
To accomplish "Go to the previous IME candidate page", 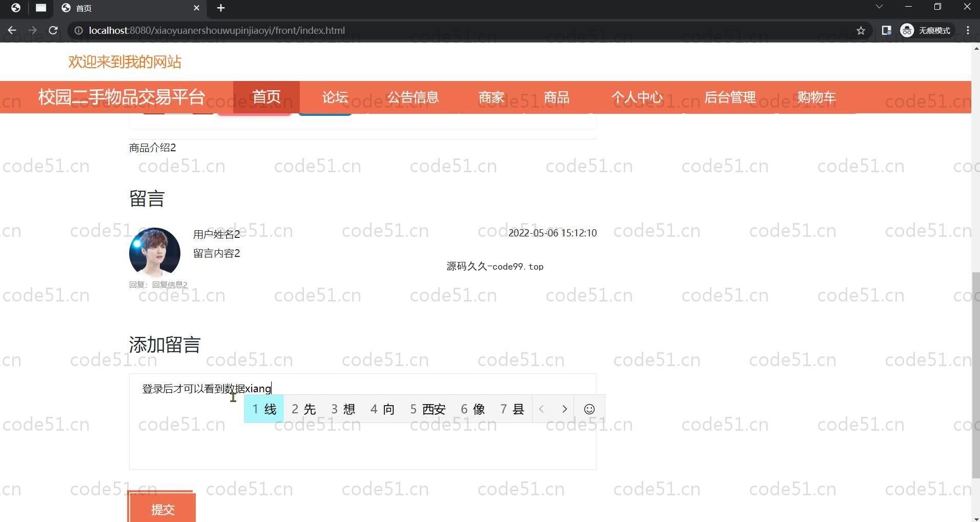I will pyautogui.click(x=542, y=409).
